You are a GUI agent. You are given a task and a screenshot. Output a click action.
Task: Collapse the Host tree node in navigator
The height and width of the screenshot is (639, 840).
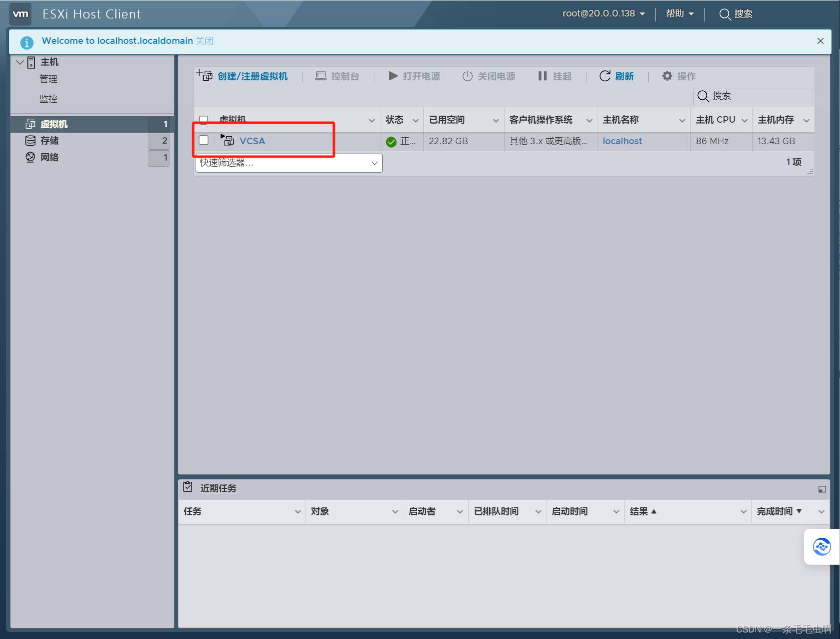coord(20,62)
